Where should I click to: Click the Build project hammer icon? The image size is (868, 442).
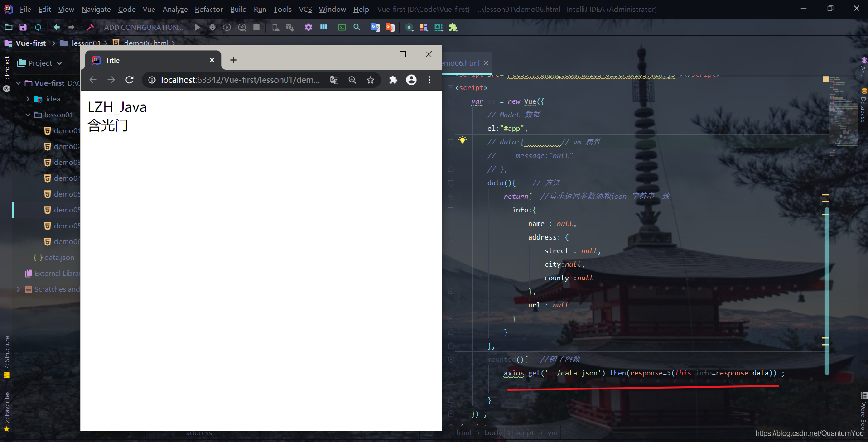click(x=90, y=27)
